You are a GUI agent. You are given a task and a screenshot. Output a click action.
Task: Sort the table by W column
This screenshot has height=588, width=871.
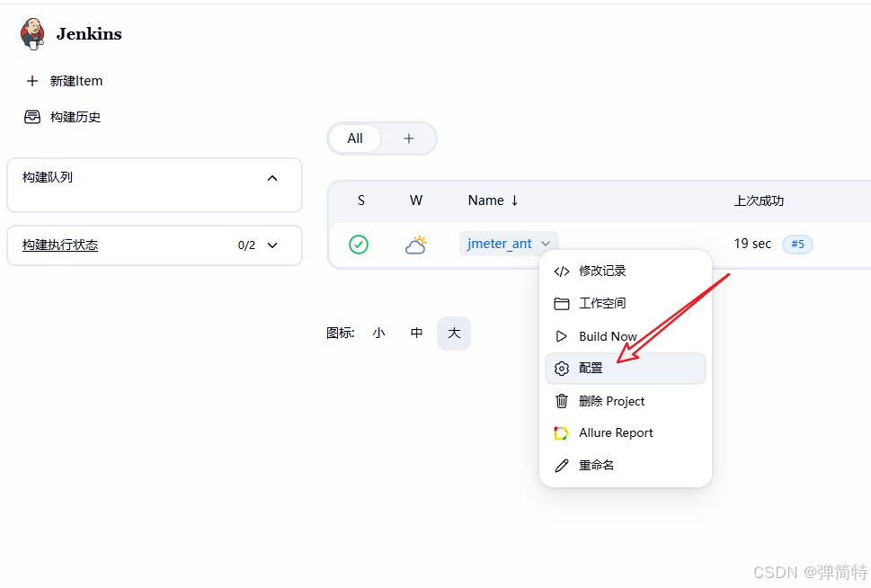point(416,200)
